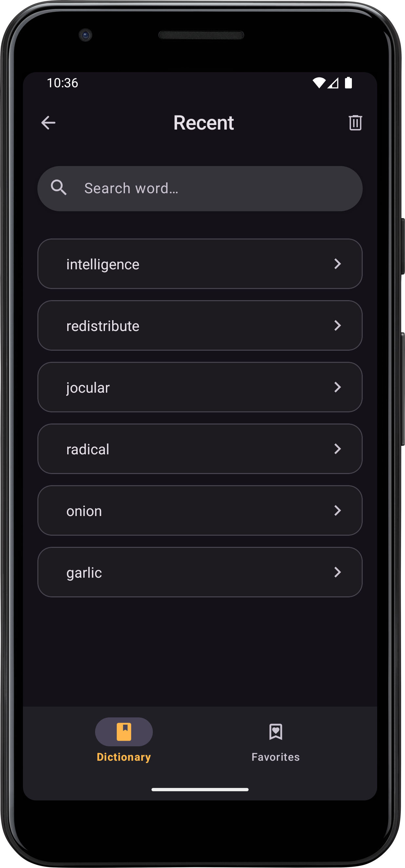Tap the back arrow icon

(x=48, y=123)
